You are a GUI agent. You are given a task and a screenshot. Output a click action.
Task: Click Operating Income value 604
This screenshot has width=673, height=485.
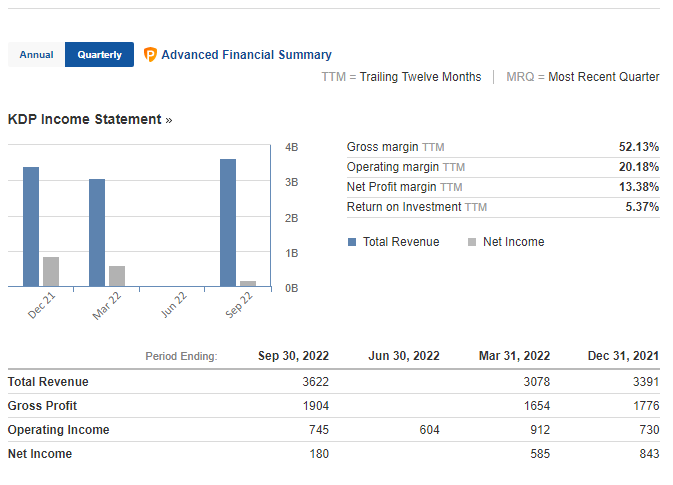[x=430, y=430]
